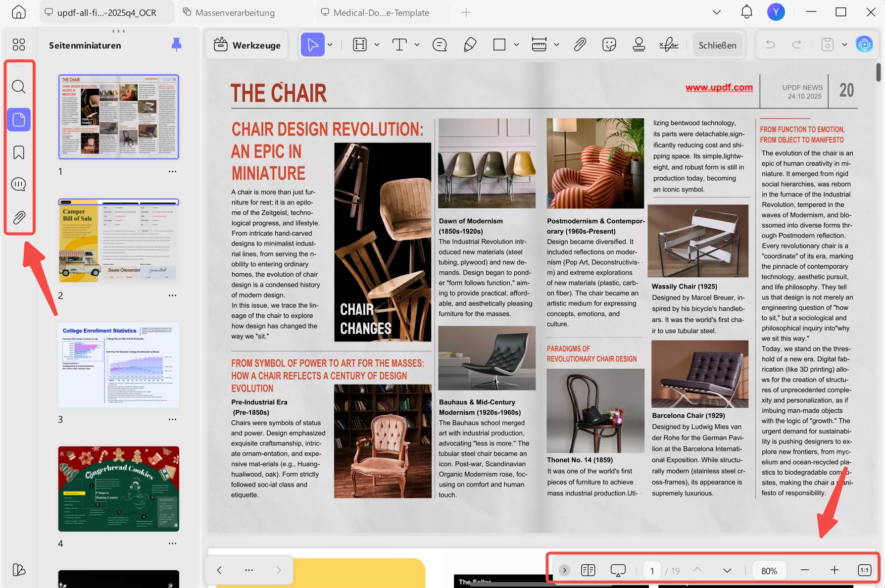Open the tab list dropdown chevron

716,12
